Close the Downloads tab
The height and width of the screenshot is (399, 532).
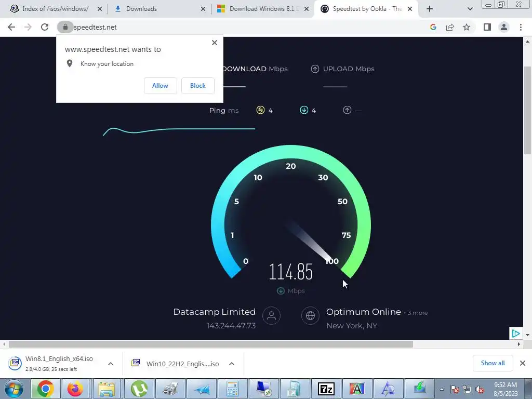(203, 9)
